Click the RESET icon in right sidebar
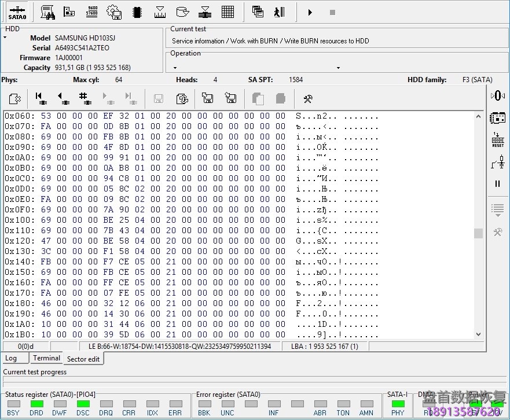This screenshot has width=510, height=420. point(497,139)
